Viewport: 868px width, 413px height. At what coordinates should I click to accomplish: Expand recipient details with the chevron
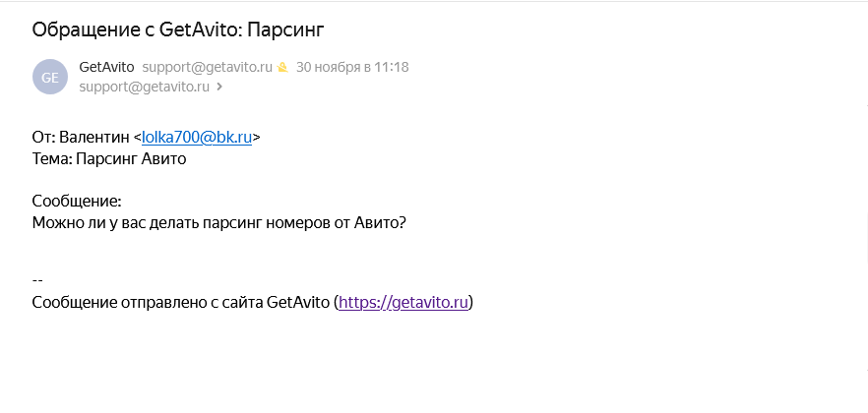point(219,87)
